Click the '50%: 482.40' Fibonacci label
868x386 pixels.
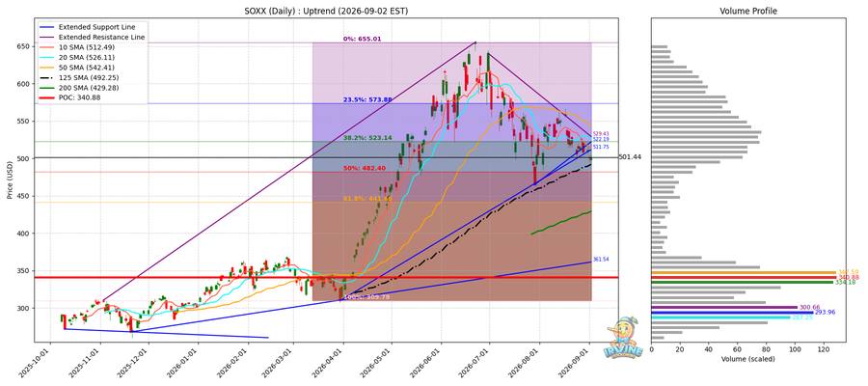pos(366,168)
